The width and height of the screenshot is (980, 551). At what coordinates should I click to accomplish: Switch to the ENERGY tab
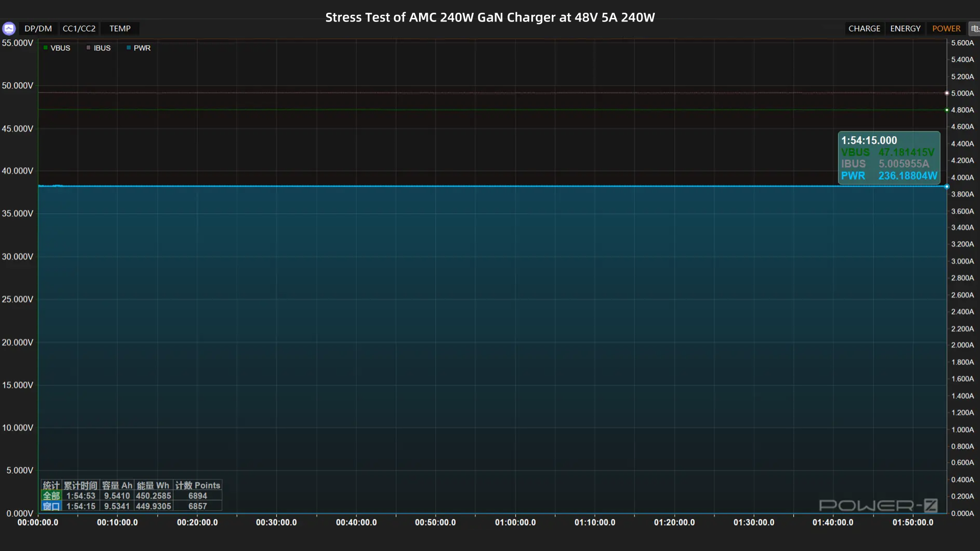[905, 29]
